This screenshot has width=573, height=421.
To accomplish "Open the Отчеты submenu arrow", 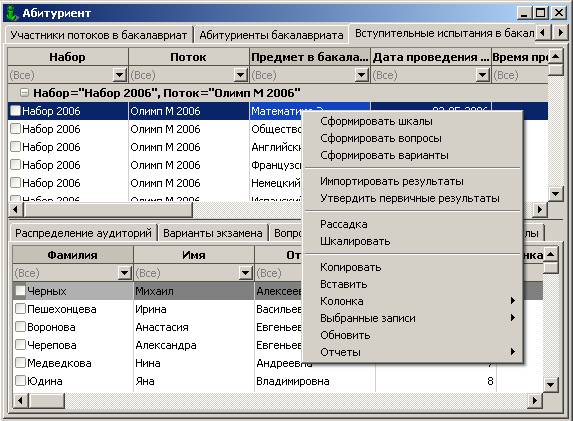I will click(x=513, y=352).
